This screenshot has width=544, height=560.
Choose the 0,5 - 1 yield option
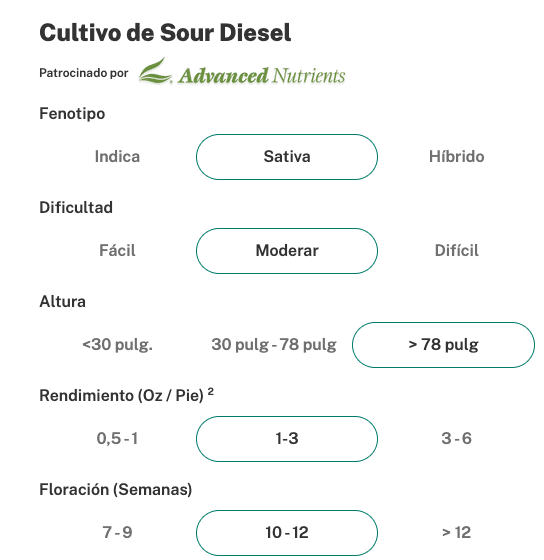[117, 439]
